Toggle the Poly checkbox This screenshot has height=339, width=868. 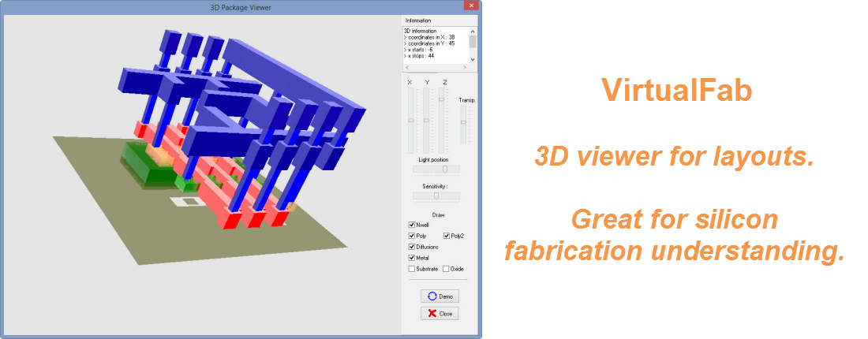tap(412, 237)
